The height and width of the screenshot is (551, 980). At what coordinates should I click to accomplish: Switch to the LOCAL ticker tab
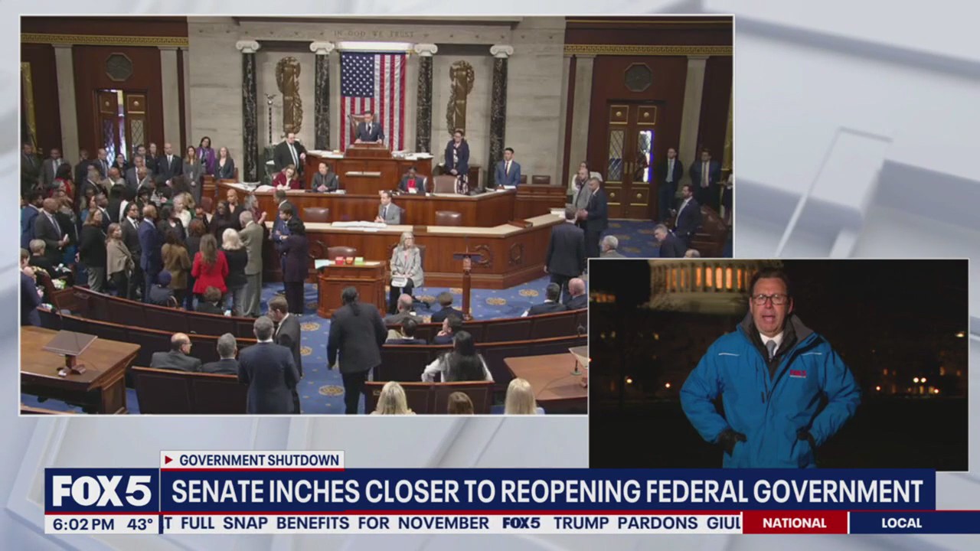(x=901, y=523)
